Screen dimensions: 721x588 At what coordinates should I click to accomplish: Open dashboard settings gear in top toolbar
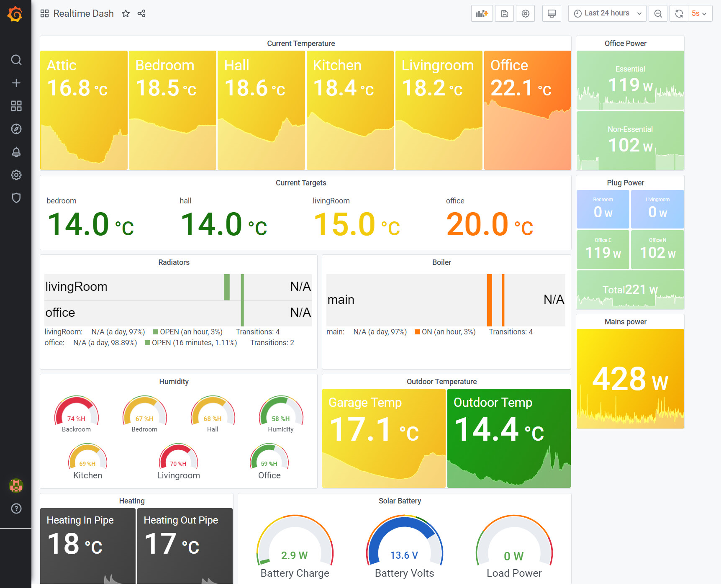526,13
